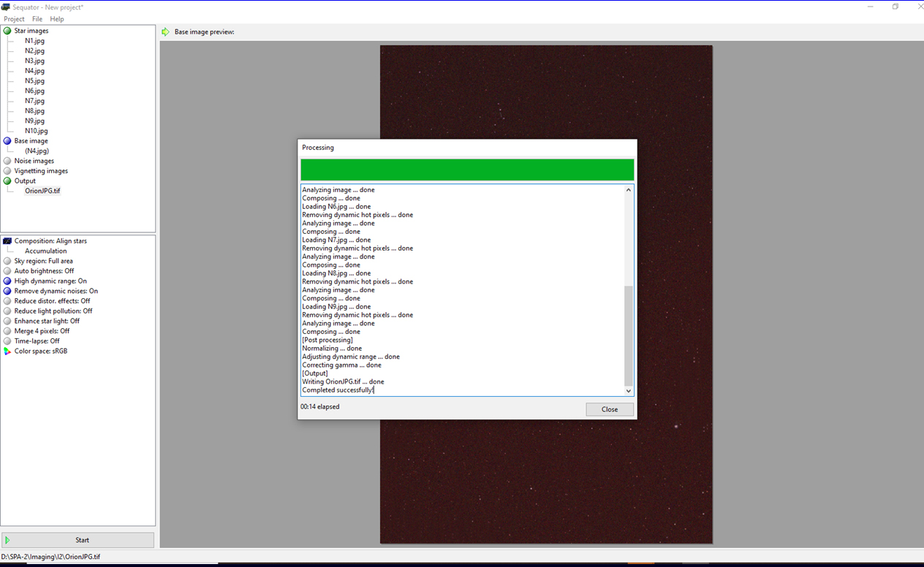Click the green Star images icon
Screen dimensions: 924x567
[x=7, y=31]
